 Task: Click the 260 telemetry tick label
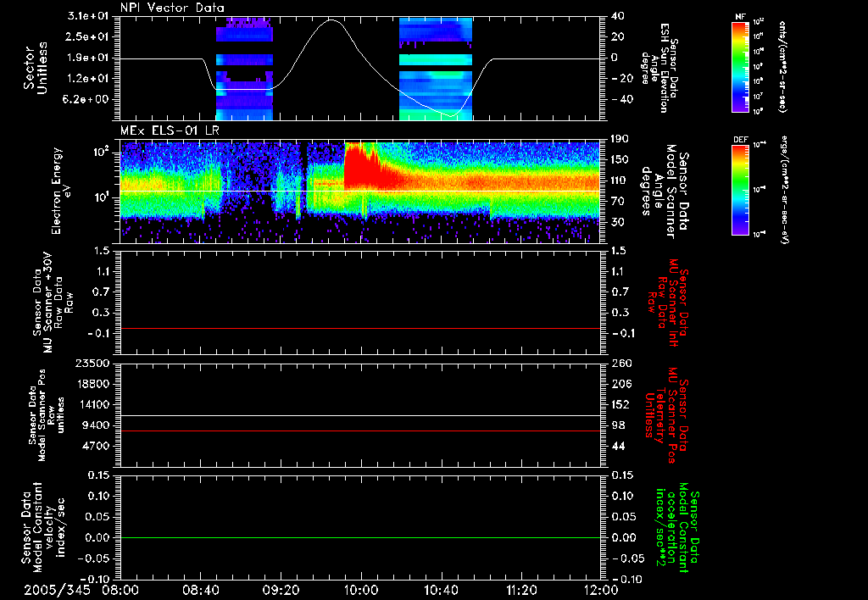(620, 363)
